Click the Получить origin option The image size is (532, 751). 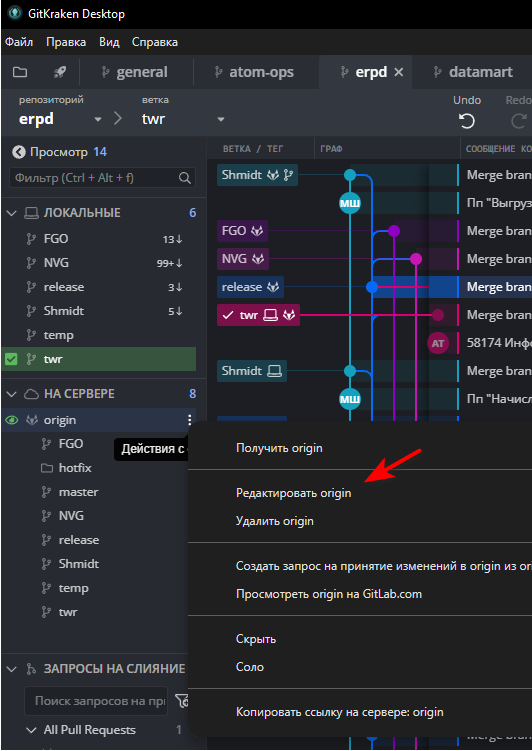point(279,448)
